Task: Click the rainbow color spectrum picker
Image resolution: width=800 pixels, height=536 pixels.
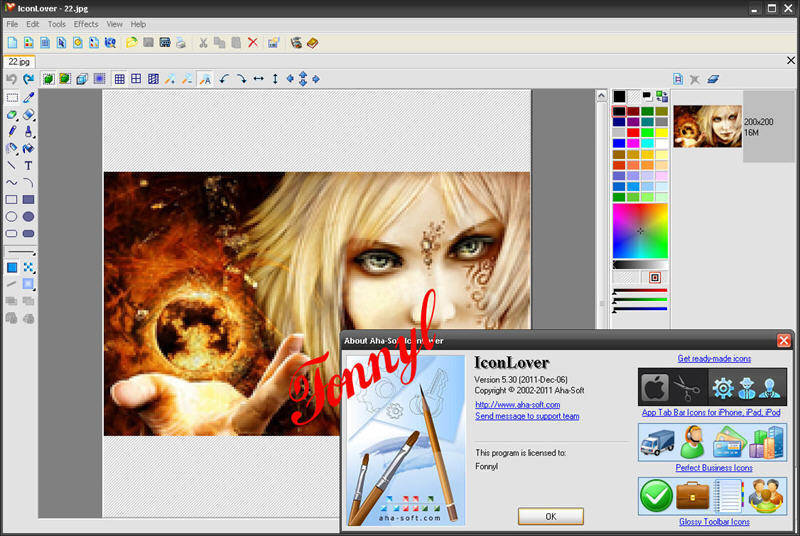Action: click(x=640, y=231)
